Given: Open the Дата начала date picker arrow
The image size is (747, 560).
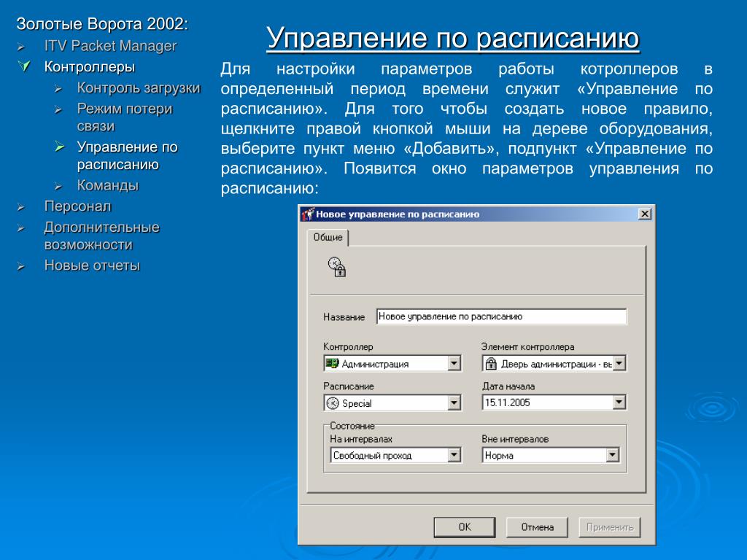Looking at the screenshot, I should [619, 402].
